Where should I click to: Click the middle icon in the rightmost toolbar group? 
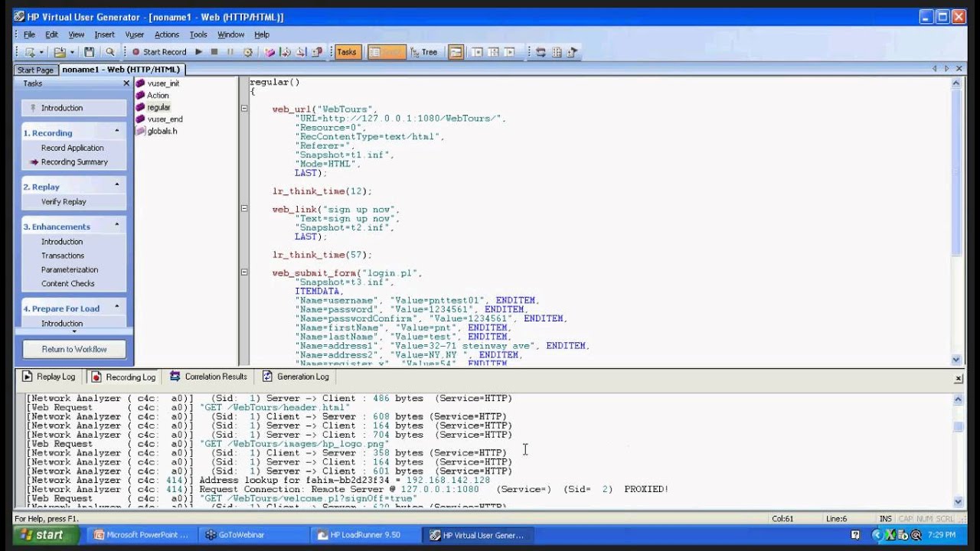(557, 52)
